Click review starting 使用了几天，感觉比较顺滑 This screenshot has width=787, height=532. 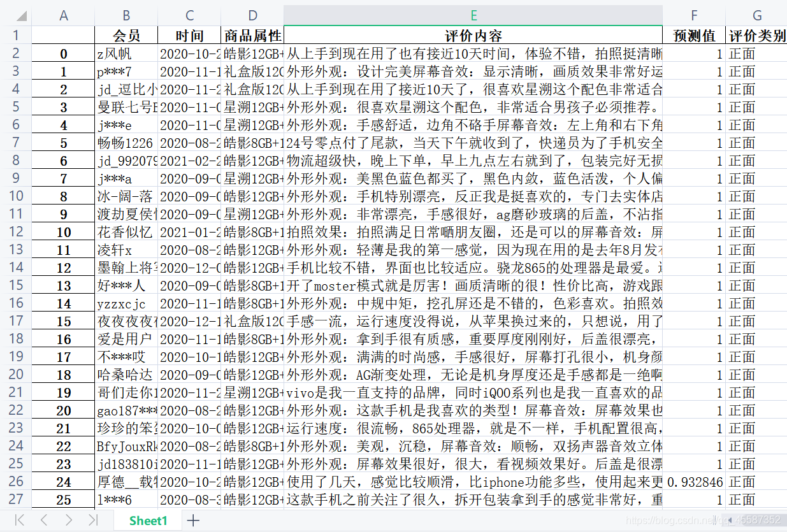point(473,482)
